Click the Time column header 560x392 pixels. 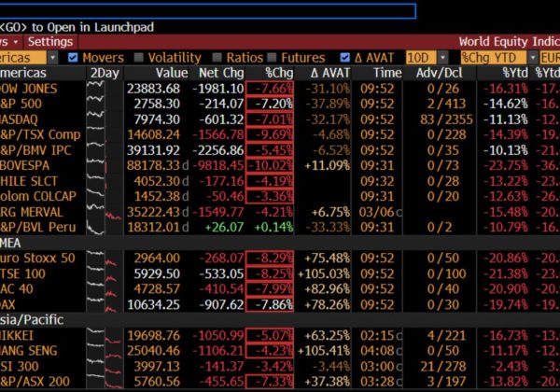tap(387, 73)
